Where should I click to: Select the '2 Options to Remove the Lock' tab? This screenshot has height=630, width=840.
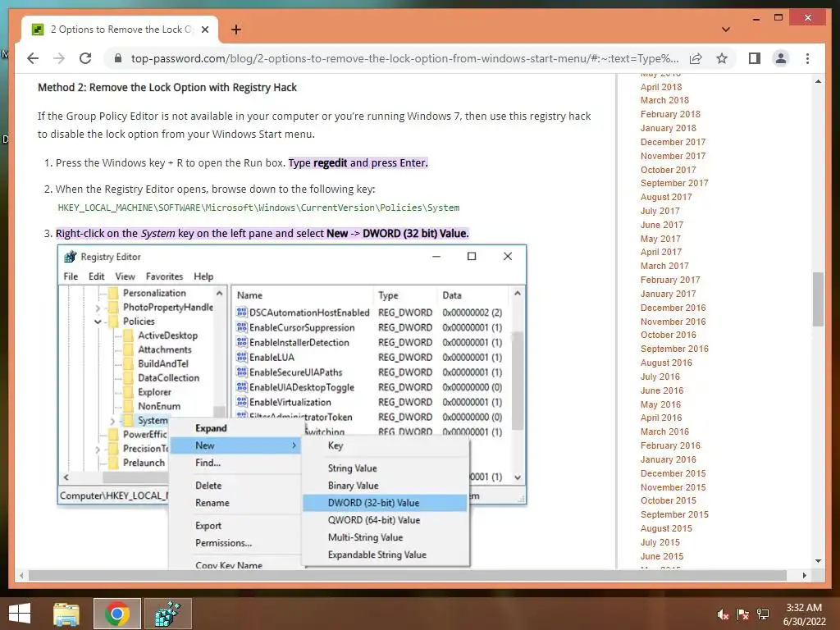tap(121, 30)
